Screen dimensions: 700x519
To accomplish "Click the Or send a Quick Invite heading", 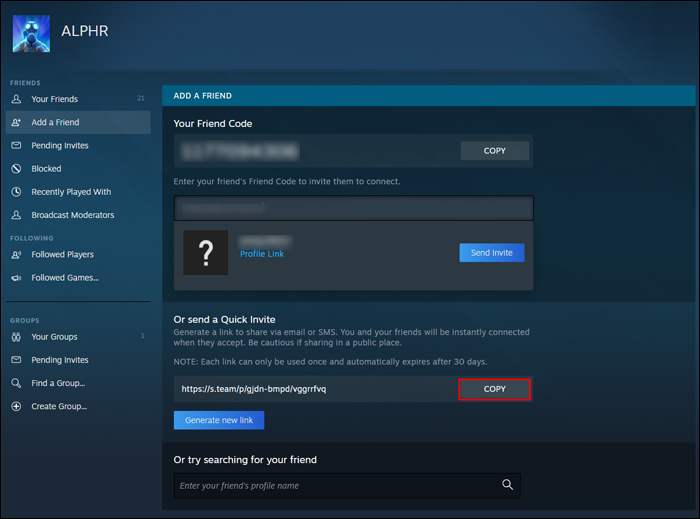I will (x=225, y=320).
